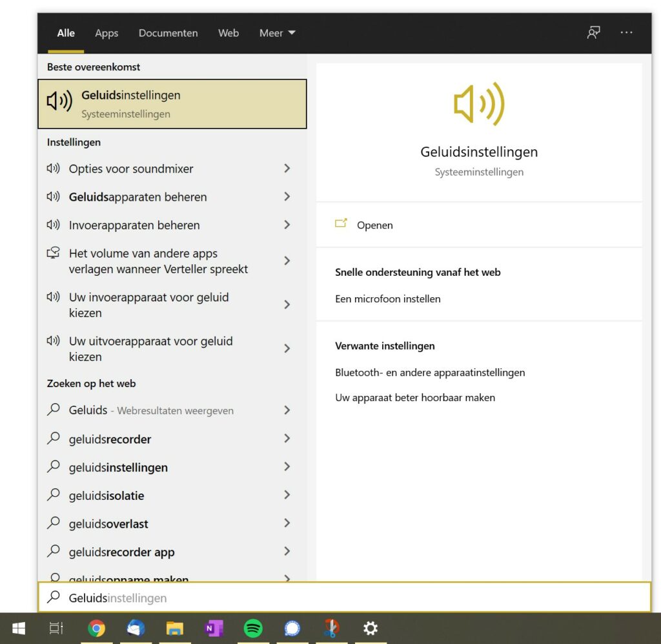Expand the geluidsoverlast web result chevron
The width and height of the screenshot is (661, 644).
(287, 523)
